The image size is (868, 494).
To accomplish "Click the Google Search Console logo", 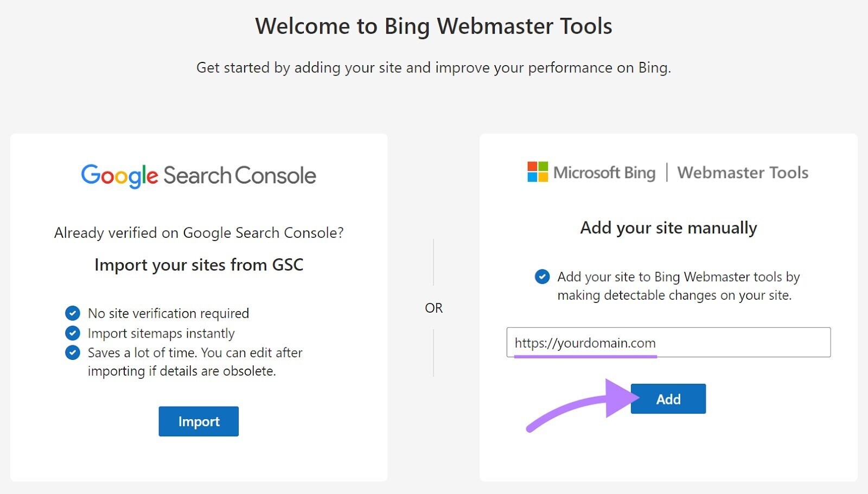I will (x=198, y=175).
